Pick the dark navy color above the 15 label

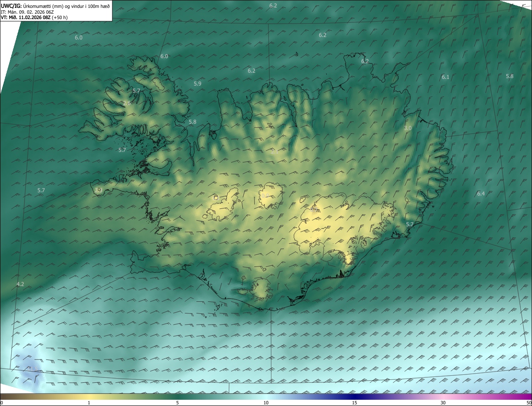pos(355,396)
